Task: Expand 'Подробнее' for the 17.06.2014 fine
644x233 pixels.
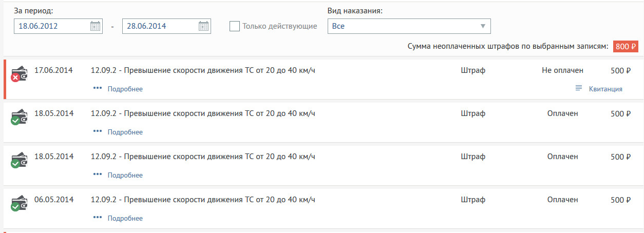Action: coord(125,89)
